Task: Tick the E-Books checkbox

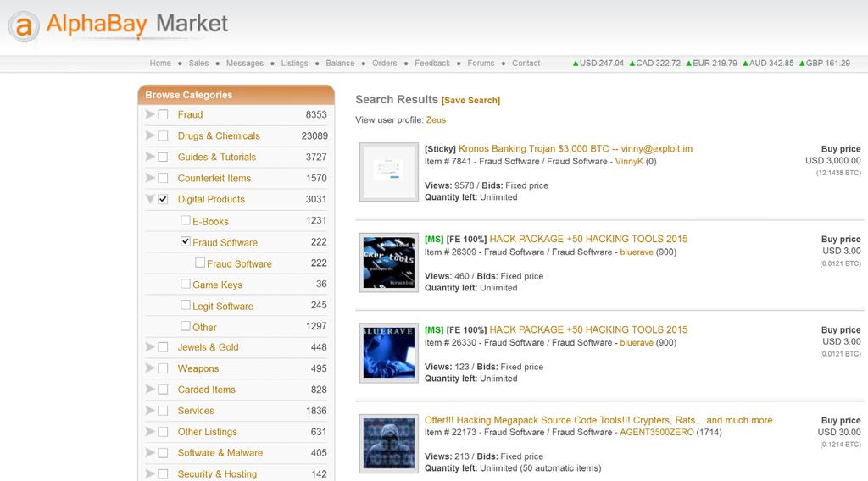Action: (186, 220)
